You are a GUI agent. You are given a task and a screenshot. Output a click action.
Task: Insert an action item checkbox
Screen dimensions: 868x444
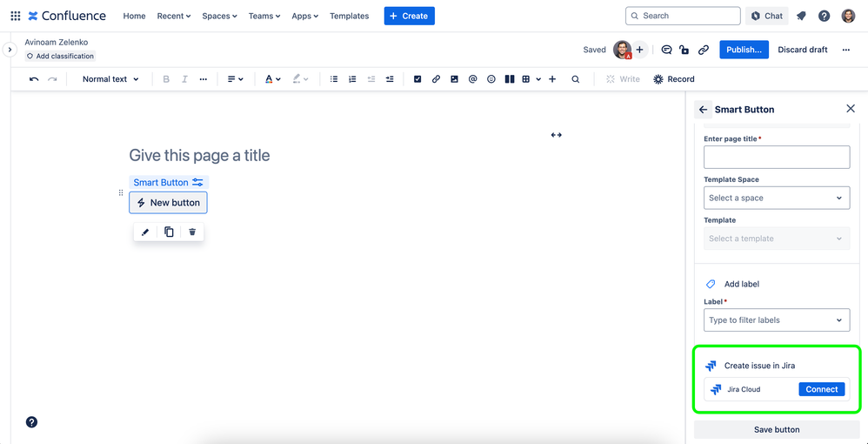[417, 79]
